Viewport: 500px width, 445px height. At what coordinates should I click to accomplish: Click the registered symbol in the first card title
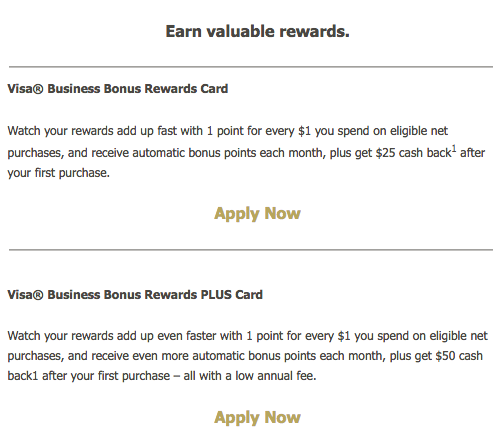(39, 89)
